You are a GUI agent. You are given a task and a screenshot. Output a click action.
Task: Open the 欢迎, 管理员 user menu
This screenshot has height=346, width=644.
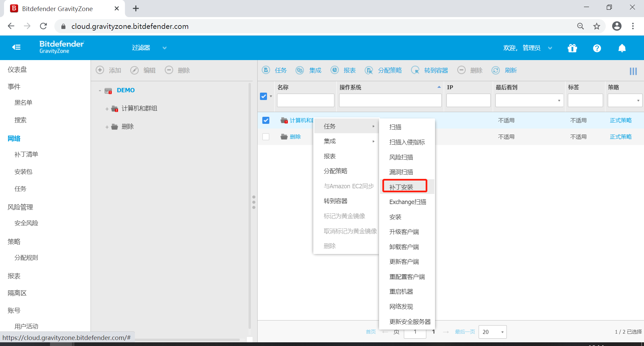point(528,48)
